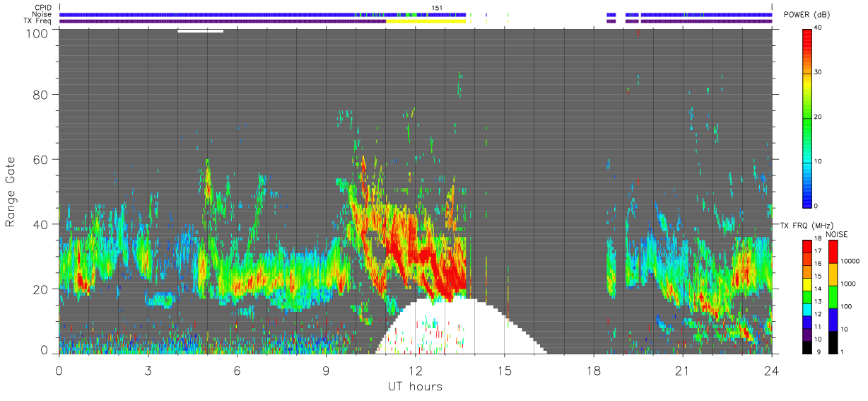Click the yellow segment of the TX Freq bar
This screenshot has width=868, height=401.
click(426, 21)
